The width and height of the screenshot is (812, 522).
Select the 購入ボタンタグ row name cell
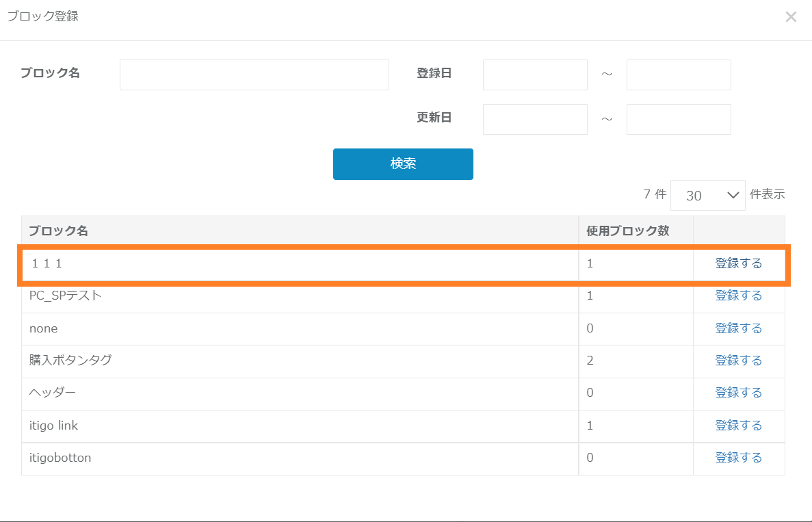point(70,361)
